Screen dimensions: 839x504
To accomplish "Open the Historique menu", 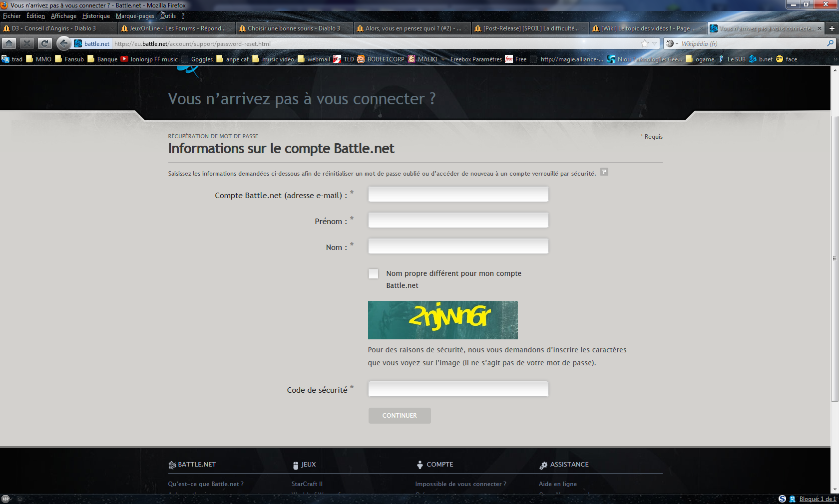I will pyautogui.click(x=96, y=16).
